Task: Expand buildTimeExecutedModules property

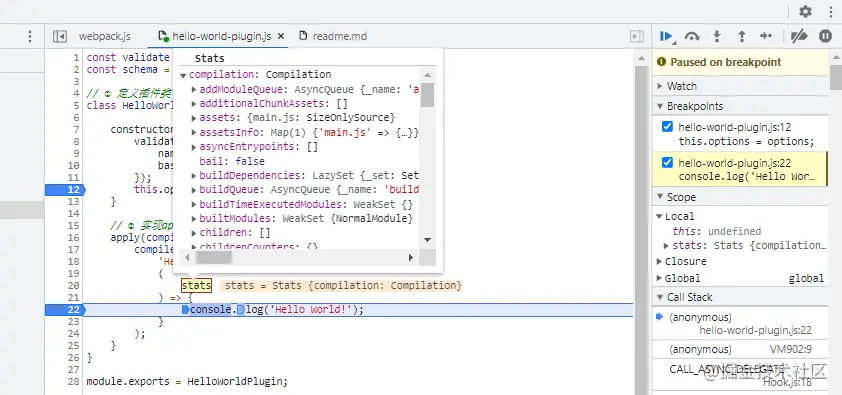Action: 194,204
